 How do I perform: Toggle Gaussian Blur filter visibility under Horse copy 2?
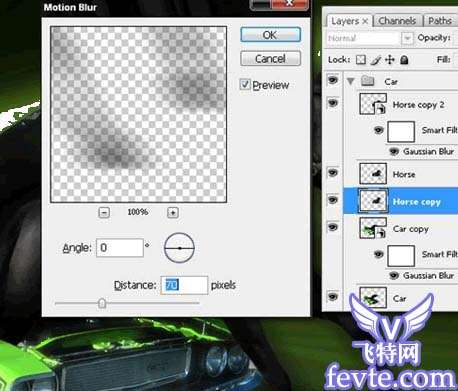(x=394, y=152)
